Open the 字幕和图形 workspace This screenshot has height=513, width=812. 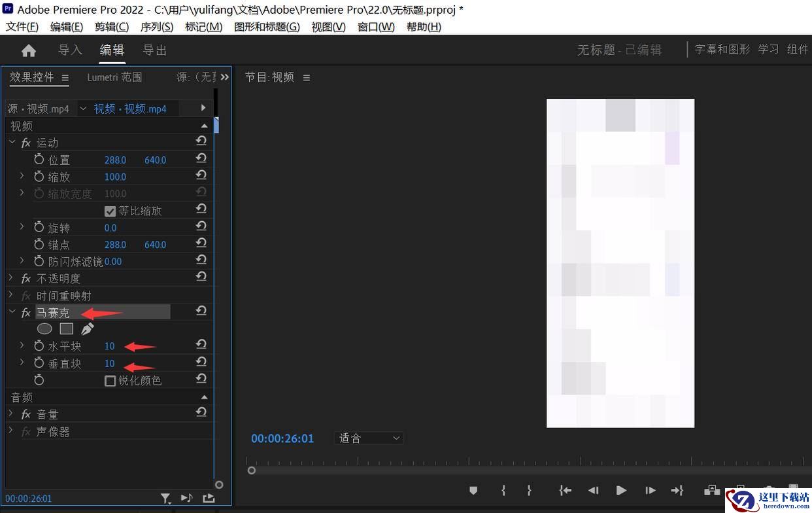point(722,49)
